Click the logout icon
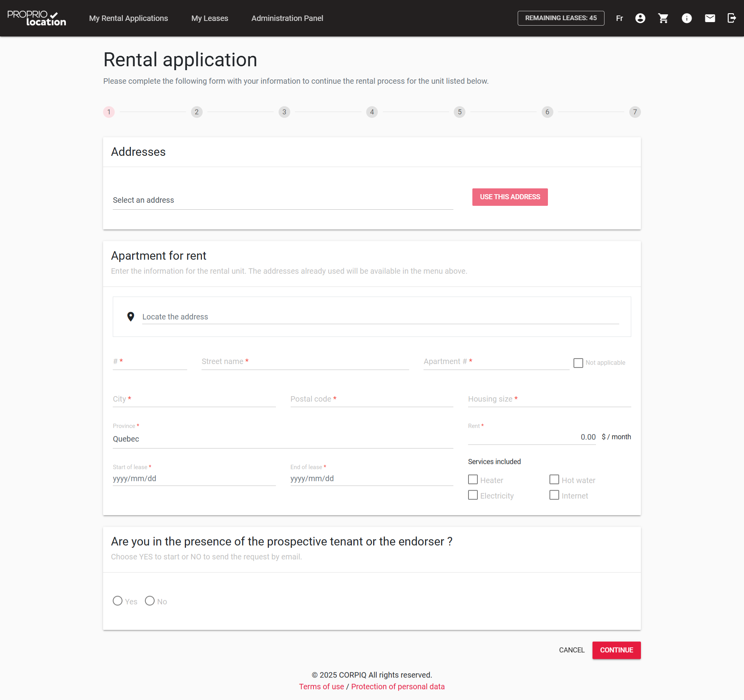 pyautogui.click(x=732, y=18)
